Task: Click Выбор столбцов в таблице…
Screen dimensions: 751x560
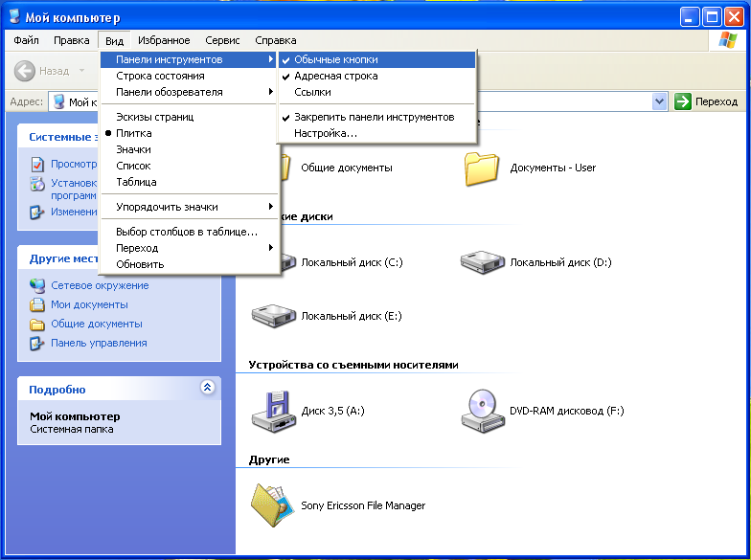Action: point(189,232)
